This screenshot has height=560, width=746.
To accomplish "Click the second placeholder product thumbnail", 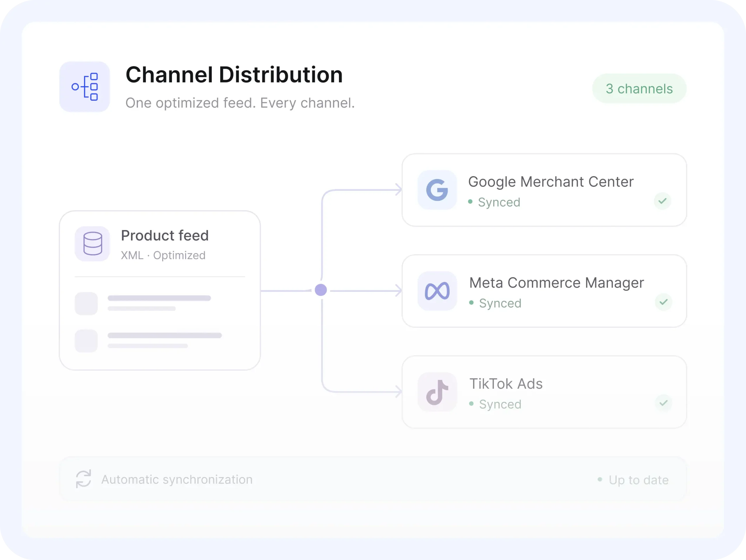I will click(x=86, y=341).
